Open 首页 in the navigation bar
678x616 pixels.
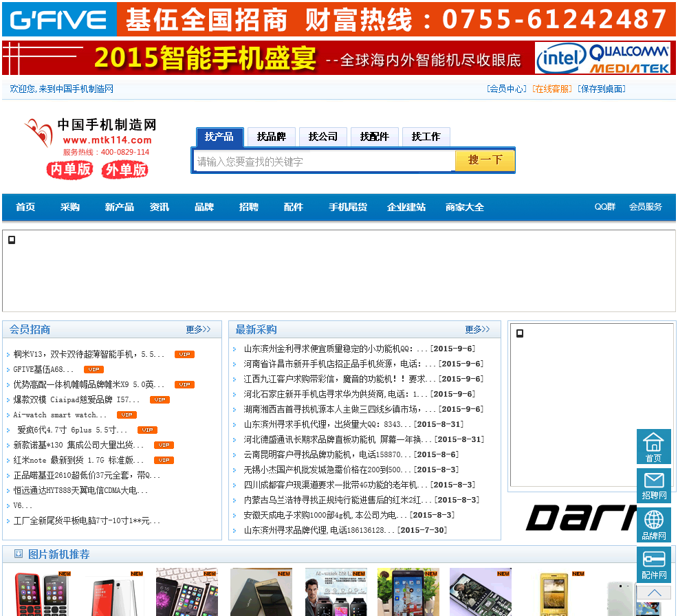tap(25, 207)
